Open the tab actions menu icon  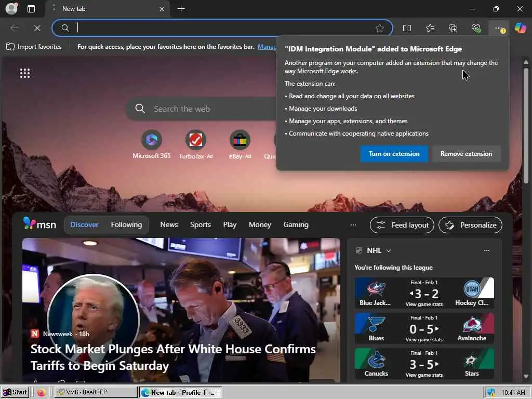click(31, 9)
